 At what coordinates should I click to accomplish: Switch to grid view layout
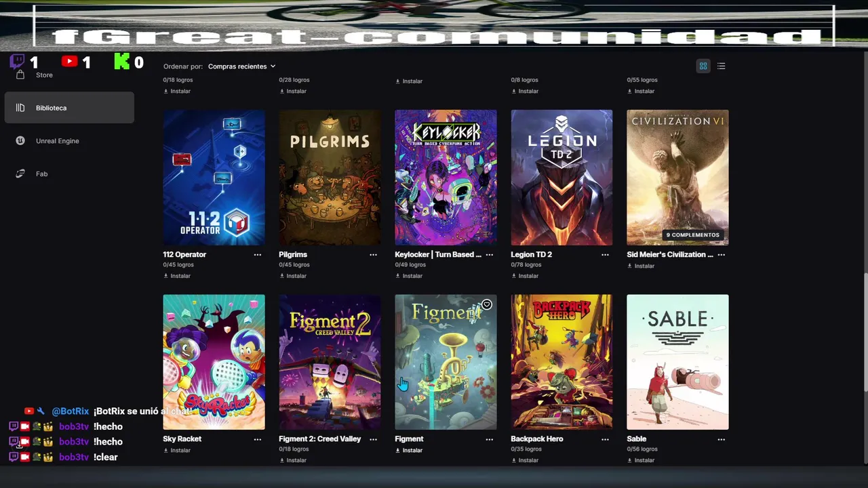703,66
